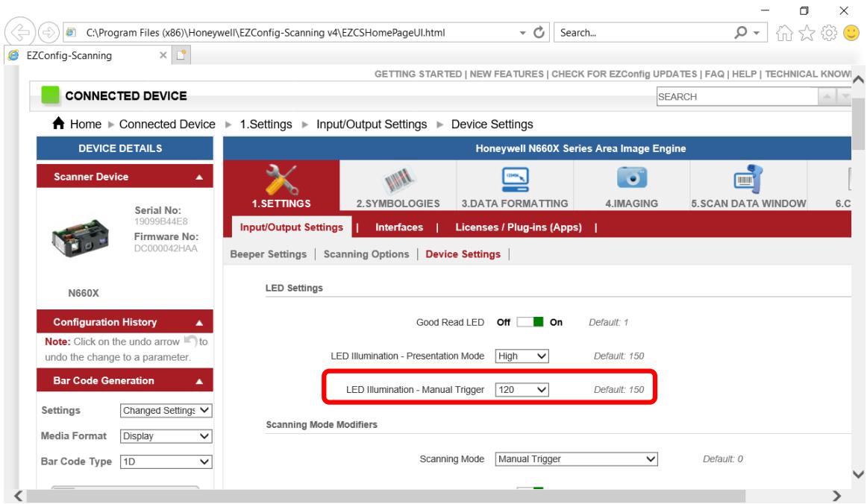Click the horizontal scrollbar thumb
The image size is (867, 504).
pyautogui.click(x=386, y=496)
